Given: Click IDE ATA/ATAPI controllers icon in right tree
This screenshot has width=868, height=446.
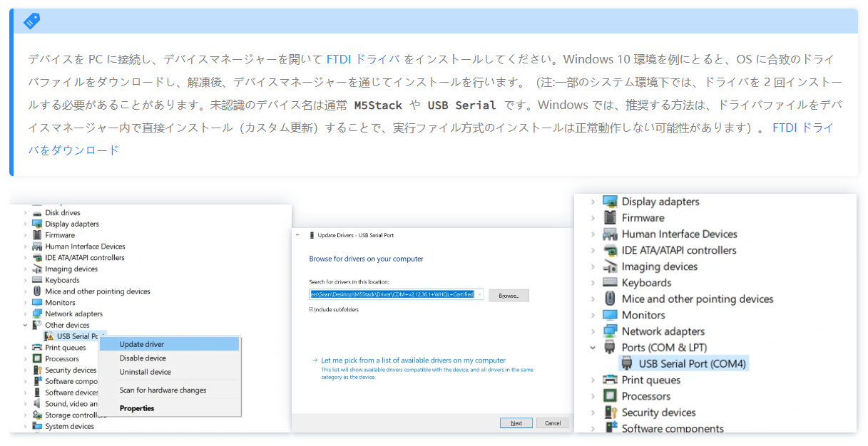Looking at the screenshot, I should pyautogui.click(x=610, y=251).
